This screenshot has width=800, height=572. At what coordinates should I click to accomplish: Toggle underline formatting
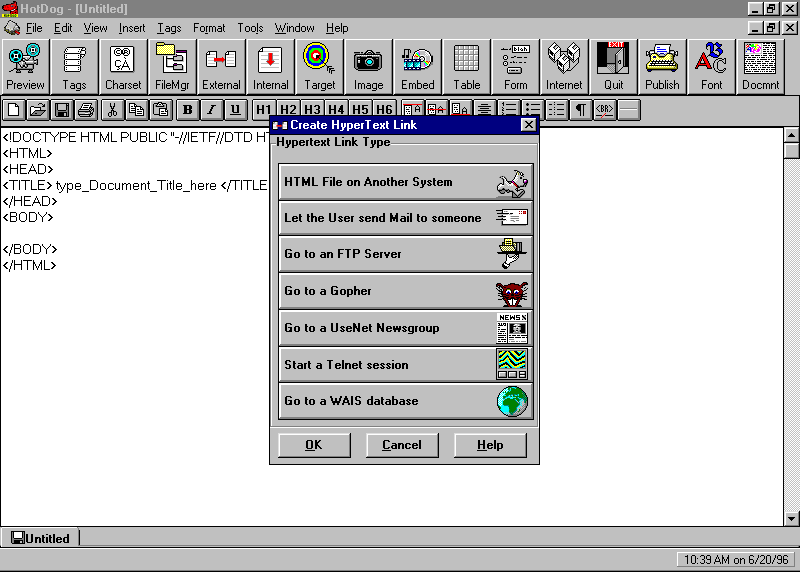click(235, 110)
